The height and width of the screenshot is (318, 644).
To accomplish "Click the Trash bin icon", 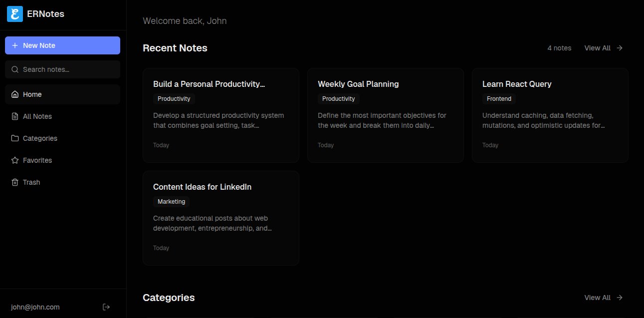I will pos(15,182).
